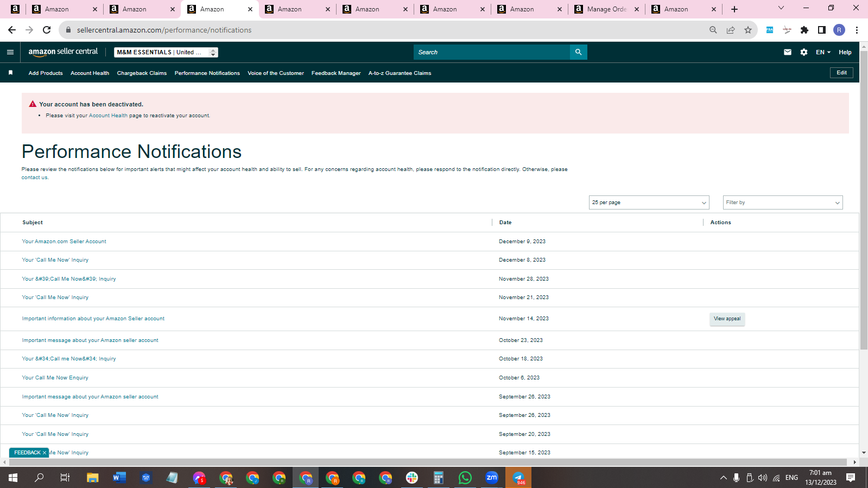Follow the Account Health link in the alert
This screenshot has height=488, width=868.
tap(108, 116)
